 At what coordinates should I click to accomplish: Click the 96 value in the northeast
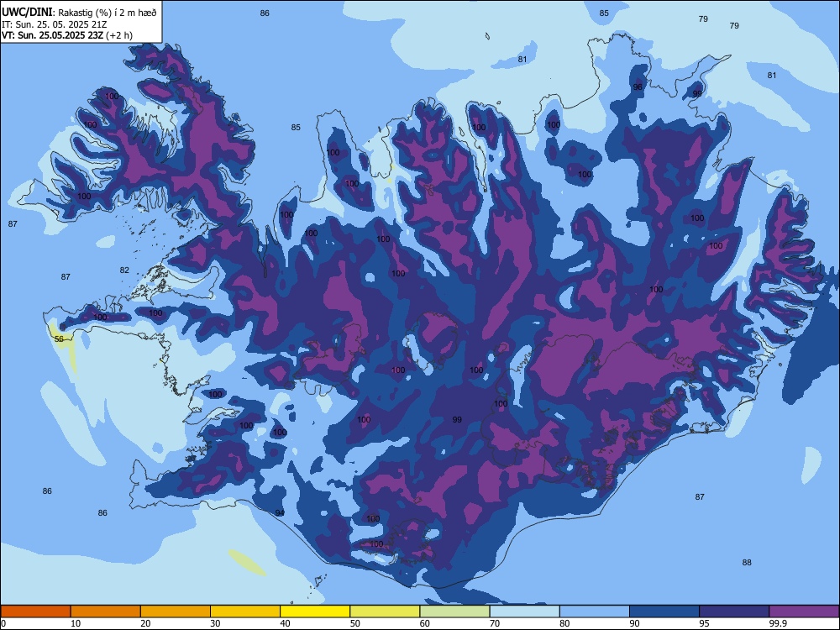click(638, 87)
